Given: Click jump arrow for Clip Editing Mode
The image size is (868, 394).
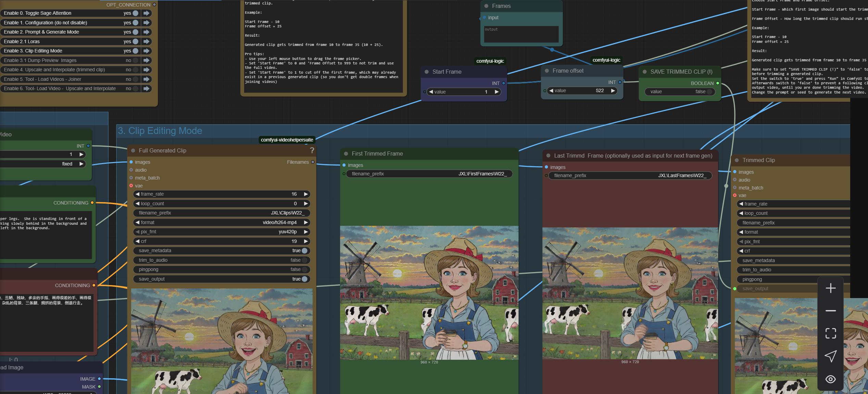Looking at the screenshot, I should [x=147, y=51].
